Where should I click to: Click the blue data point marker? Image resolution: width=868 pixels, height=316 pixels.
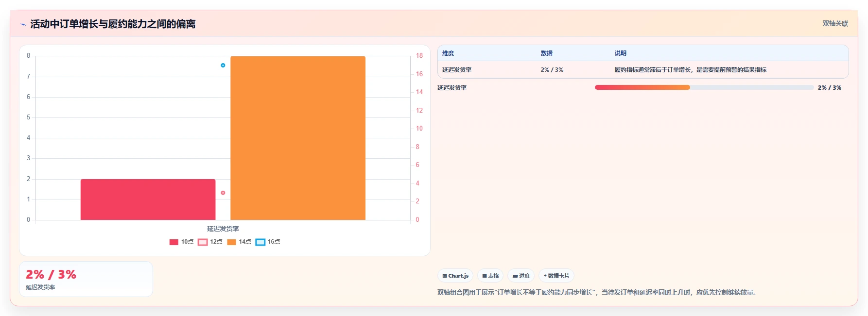[x=223, y=65]
